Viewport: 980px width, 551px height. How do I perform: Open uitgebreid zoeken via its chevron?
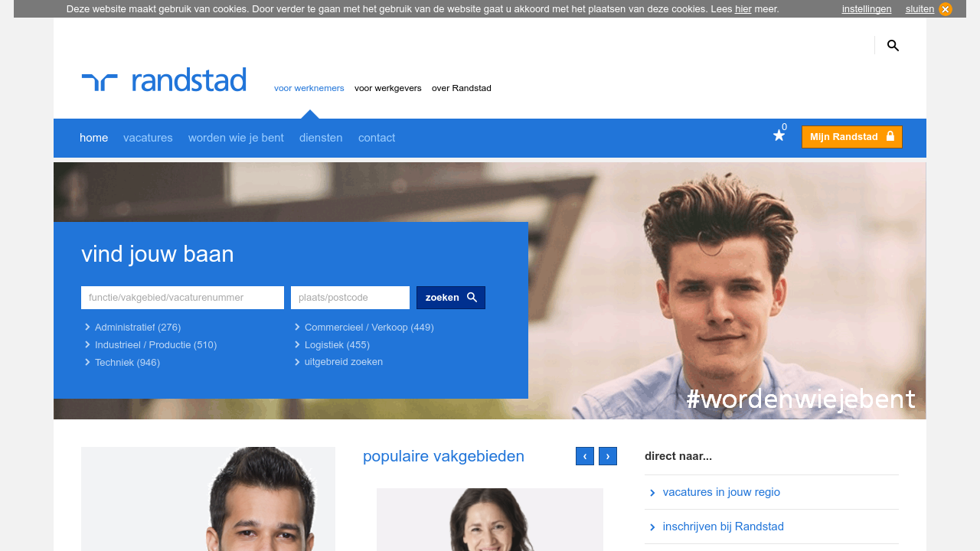coord(296,361)
